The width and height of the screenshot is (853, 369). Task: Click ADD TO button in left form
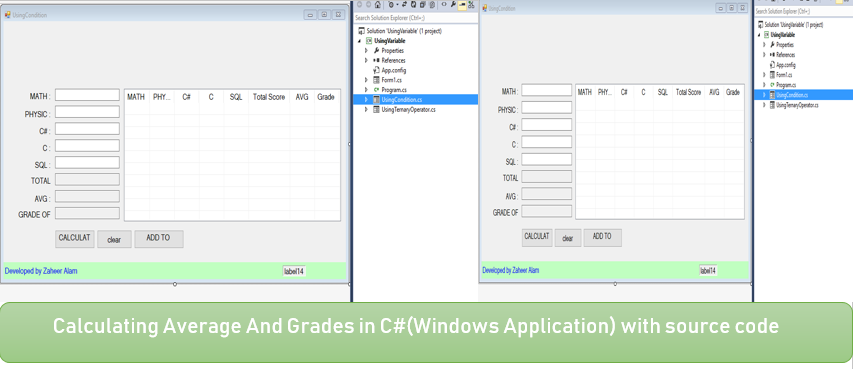pyautogui.click(x=159, y=239)
